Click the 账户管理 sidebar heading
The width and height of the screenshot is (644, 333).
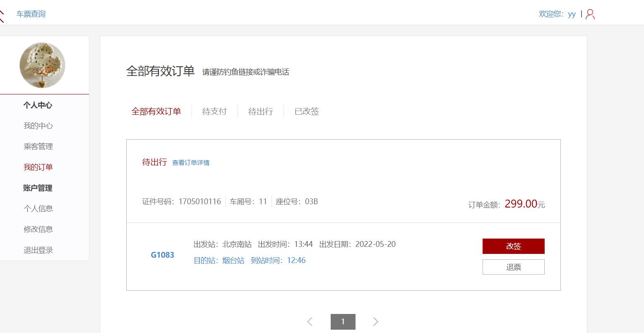[38, 188]
